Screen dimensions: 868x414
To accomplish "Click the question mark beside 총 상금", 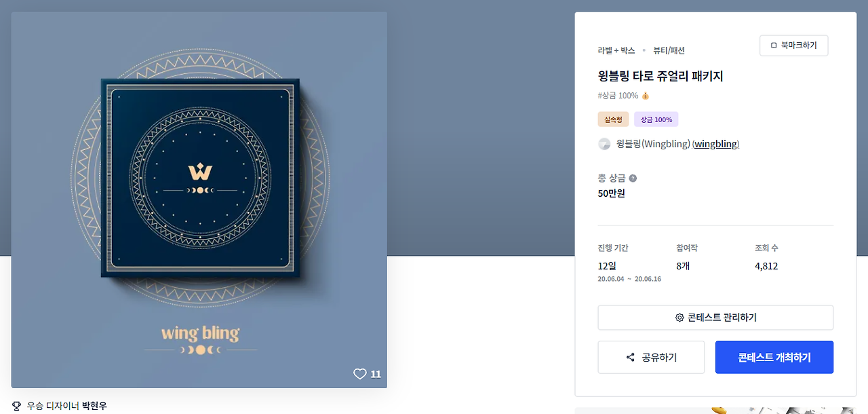I will 633,178.
